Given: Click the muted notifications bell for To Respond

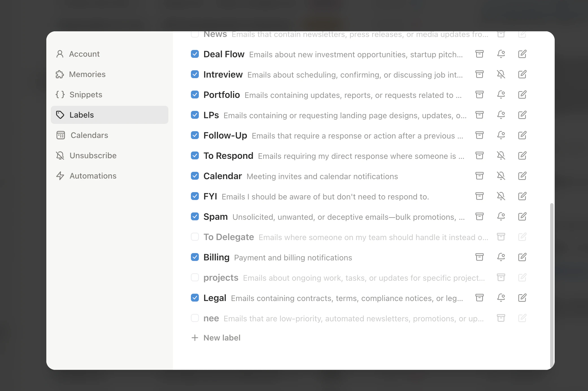Looking at the screenshot, I should [x=501, y=155].
